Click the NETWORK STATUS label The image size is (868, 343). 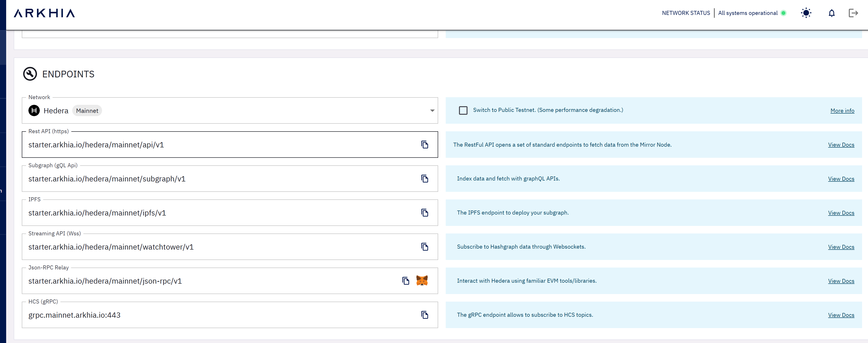tap(686, 13)
